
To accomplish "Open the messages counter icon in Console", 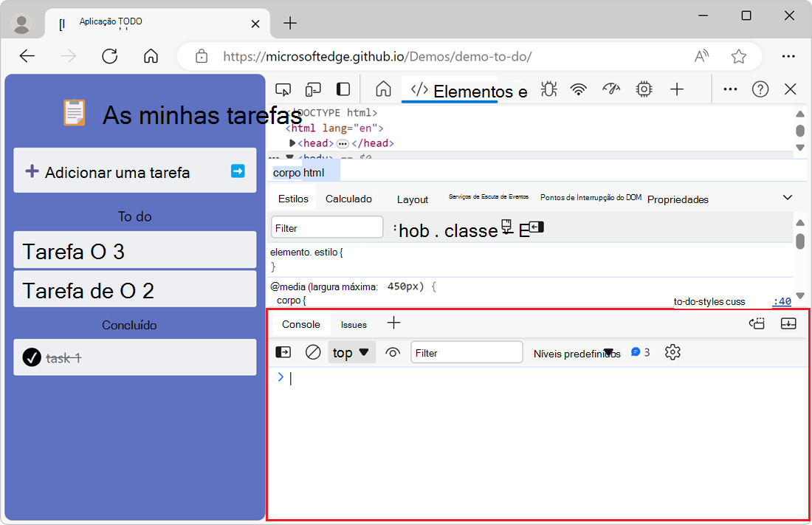I will tap(636, 352).
